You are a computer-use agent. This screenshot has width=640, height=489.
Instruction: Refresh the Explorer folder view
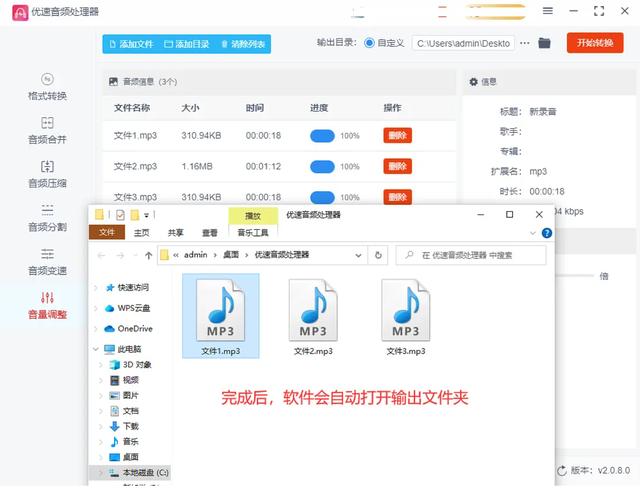[378, 256]
